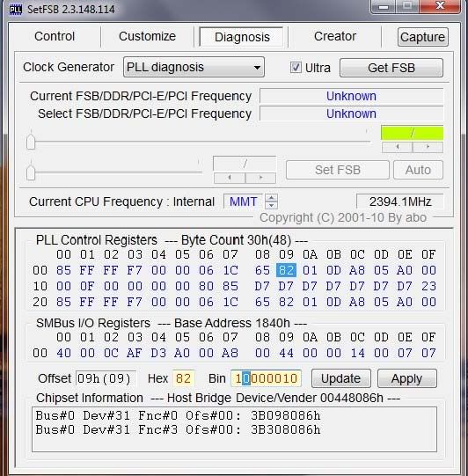The height and width of the screenshot is (476, 468).
Task: Click right arrow under green ratio box
Action: coord(428,147)
